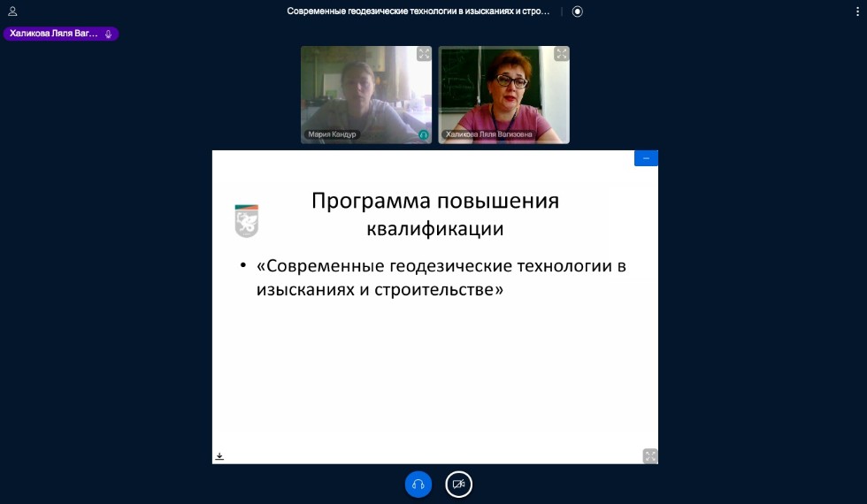Toggle the headphones audio button

coord(418,485)
